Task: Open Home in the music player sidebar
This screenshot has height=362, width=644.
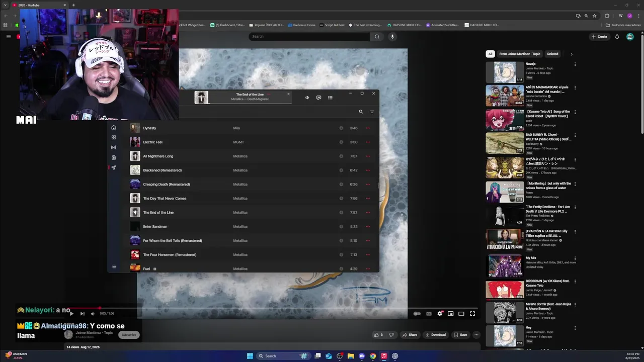Action: coord(114,128)
